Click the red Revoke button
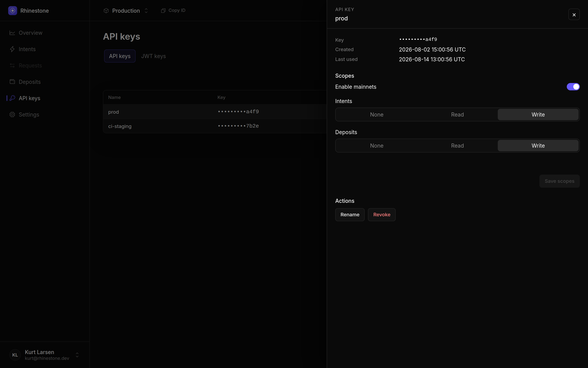Viewport: 588px width, 368px height. [x=382, y=215]
